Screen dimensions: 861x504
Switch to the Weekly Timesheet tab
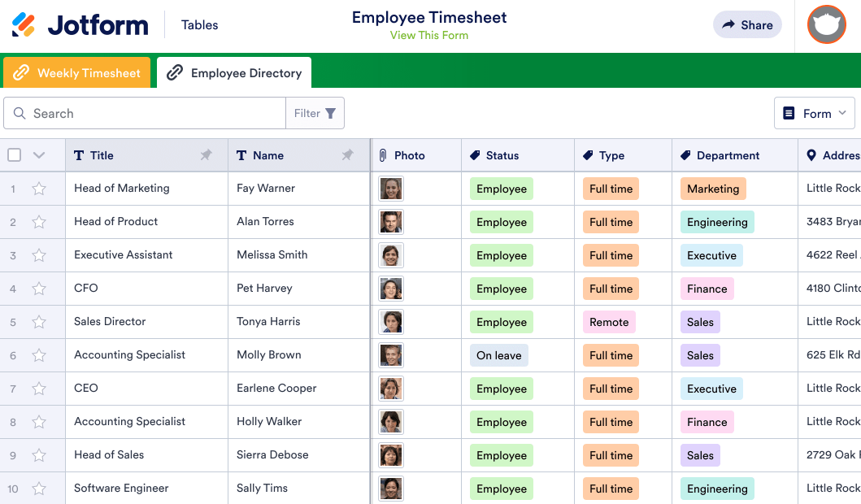pos(76,72)
